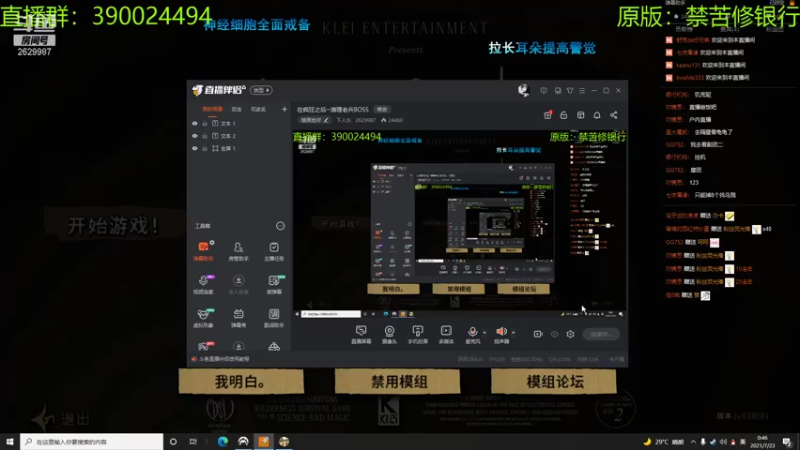Toggle lock of 文本 2 source
The height and width of the screenshot is (450, 800).
pyautogui.click(x=205, y=136)
